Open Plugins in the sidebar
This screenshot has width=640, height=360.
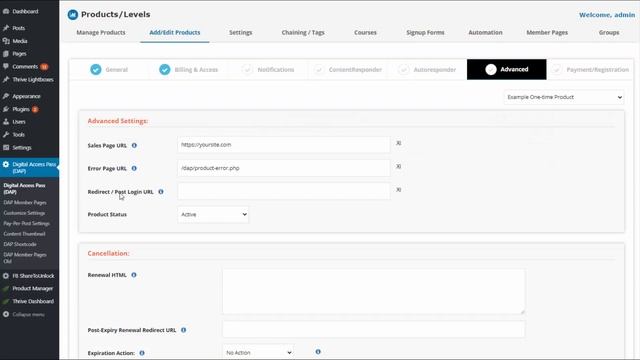pos(20,109)
